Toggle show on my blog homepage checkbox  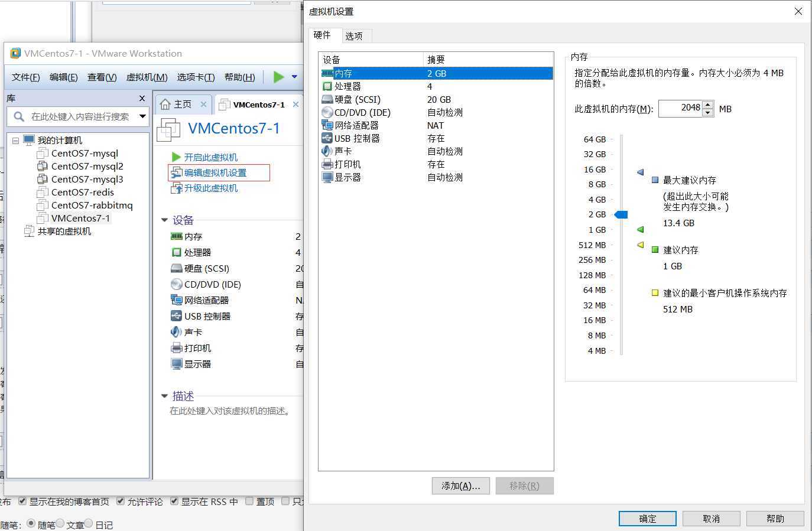point(22,501)
